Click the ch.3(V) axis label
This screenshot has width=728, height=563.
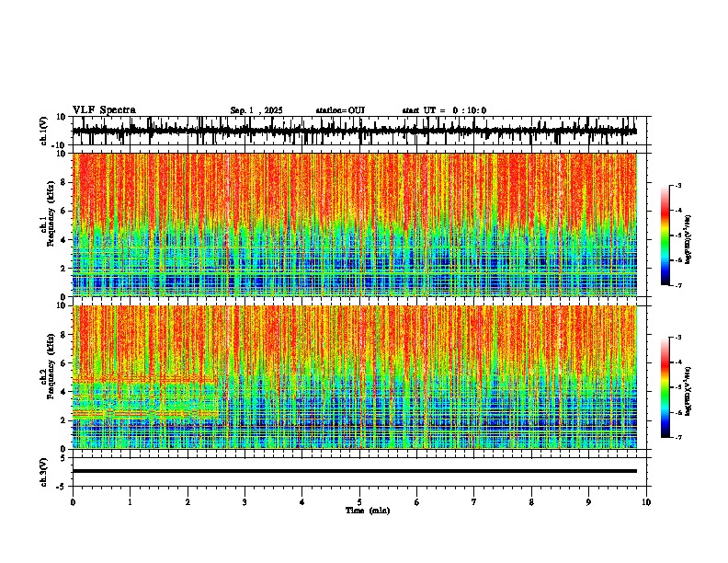44,472
